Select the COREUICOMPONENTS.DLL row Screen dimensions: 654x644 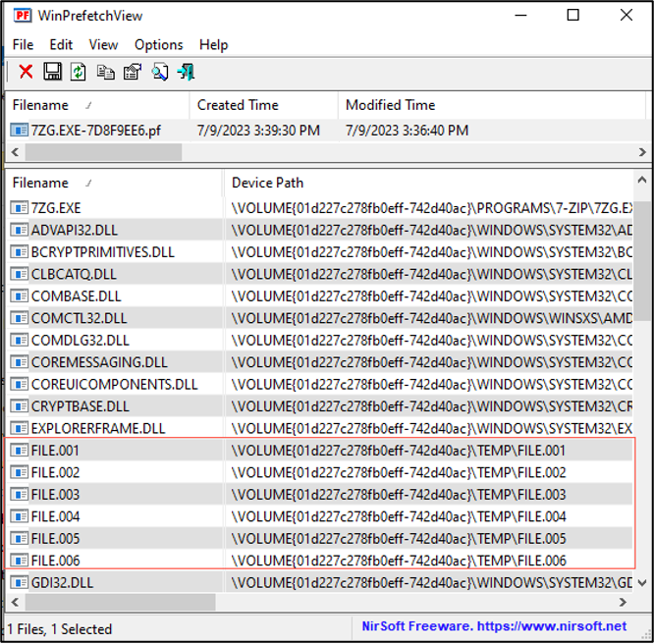point(320,384)
